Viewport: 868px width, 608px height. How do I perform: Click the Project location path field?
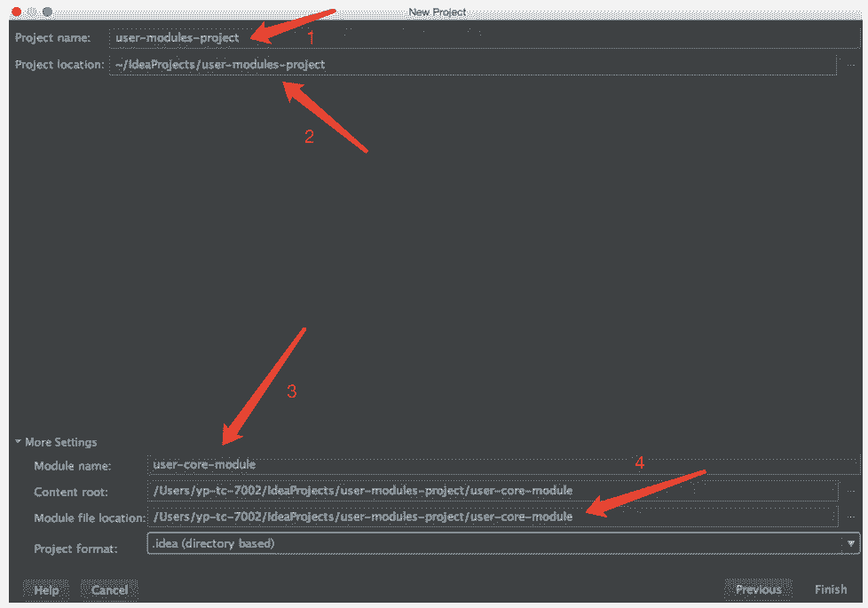(x=472, y=65)
